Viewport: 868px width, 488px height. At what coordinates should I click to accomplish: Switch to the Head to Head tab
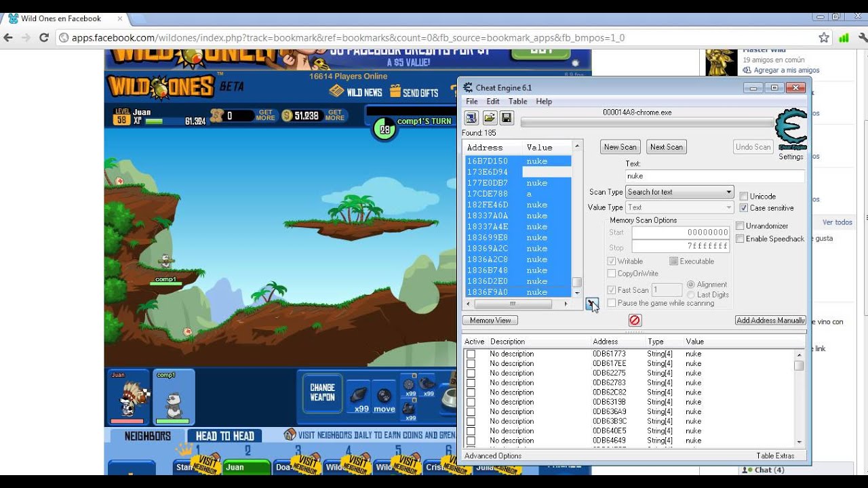(224, 436)
